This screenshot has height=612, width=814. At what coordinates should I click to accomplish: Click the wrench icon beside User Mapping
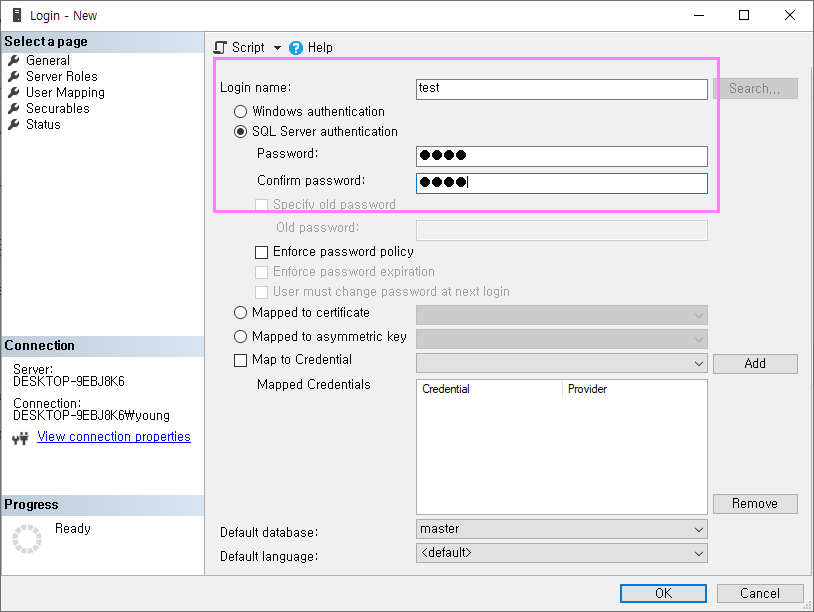[14, 93]
